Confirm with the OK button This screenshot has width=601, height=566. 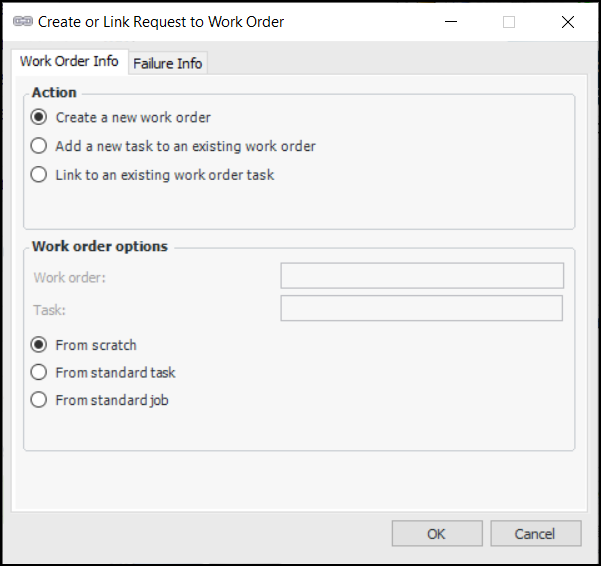[436, 534]
